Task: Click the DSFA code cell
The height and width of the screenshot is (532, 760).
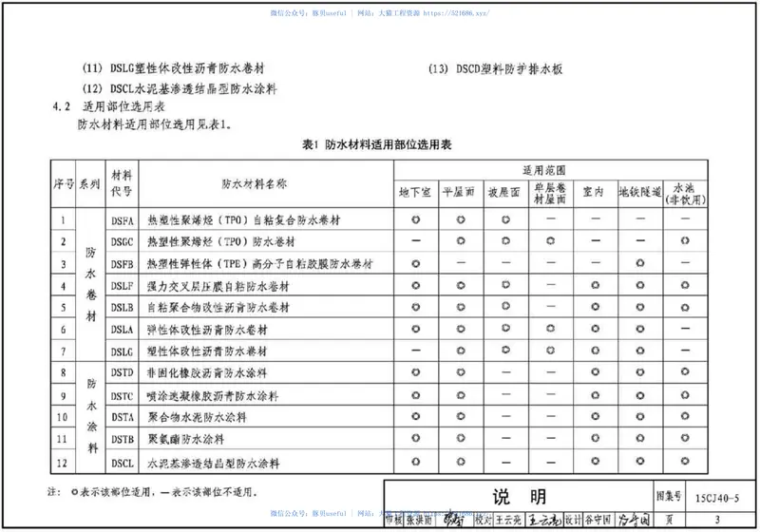Action: coord(123,221)
